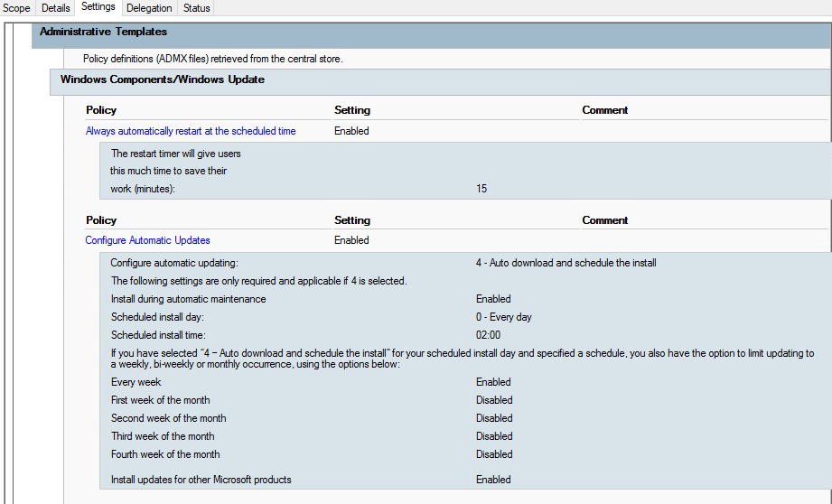
Task: Click the Disabled value for First week
Action: pyautogui.click(x=494, y=400)
